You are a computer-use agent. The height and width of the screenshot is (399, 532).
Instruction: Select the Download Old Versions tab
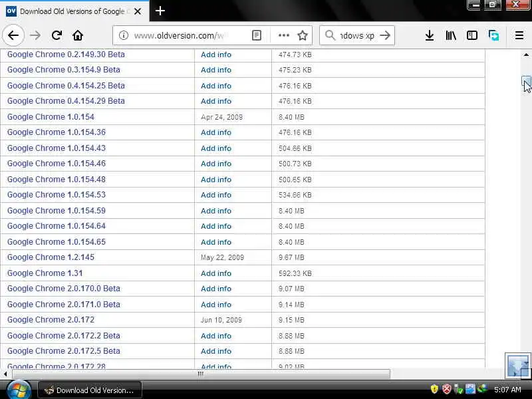point(74,11)
